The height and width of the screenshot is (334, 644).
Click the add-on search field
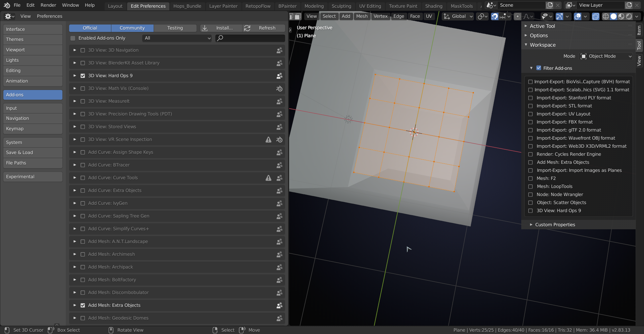[x=250, y=38]
